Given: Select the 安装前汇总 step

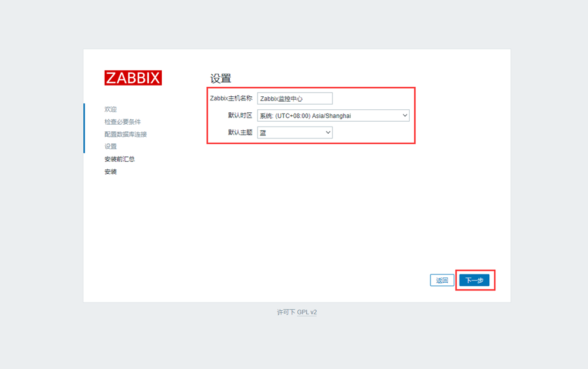Looking at the screenshot, I should [120, 159].
